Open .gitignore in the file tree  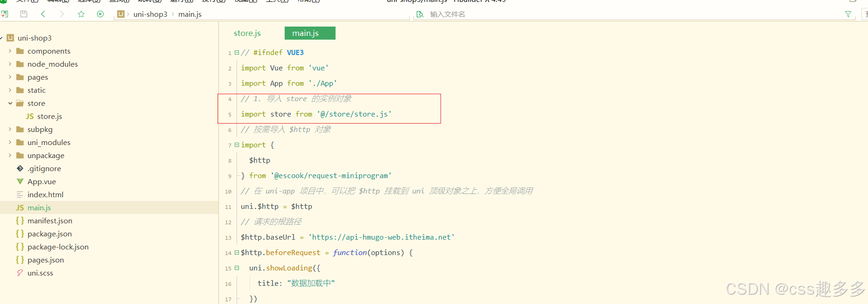coord(44,168)
